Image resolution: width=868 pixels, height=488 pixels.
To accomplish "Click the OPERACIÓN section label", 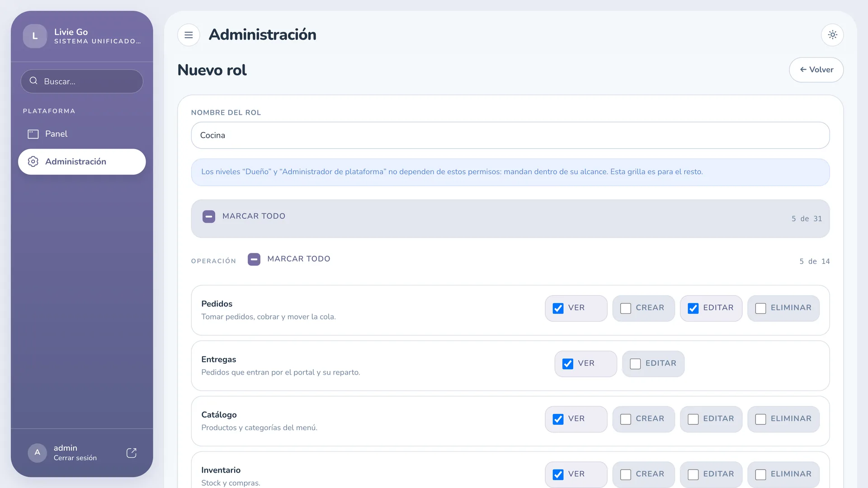I will coord(213,261).
